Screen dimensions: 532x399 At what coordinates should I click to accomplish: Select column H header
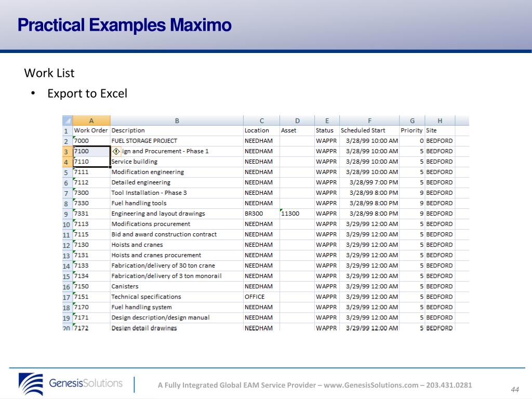(440, 121)
